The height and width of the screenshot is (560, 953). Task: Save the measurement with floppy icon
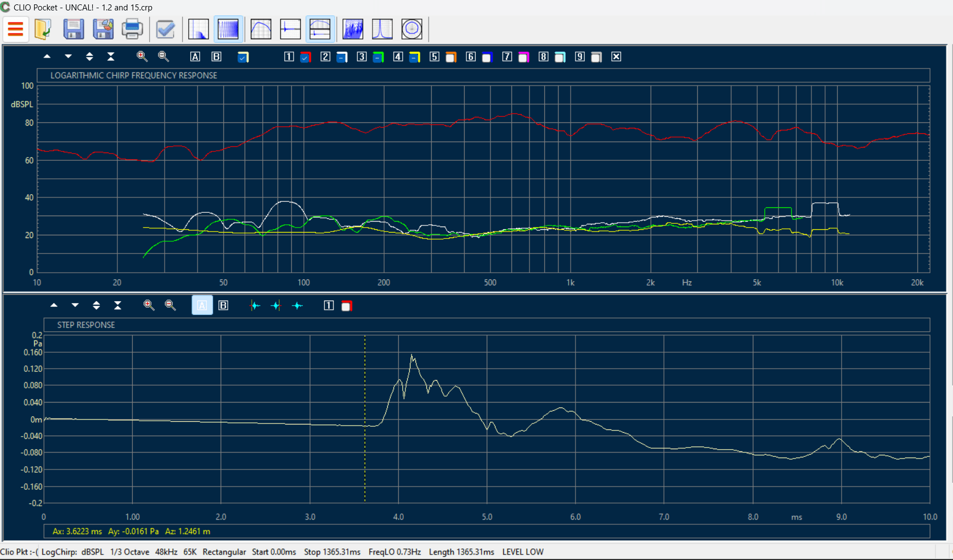click(x=74, y=29)
